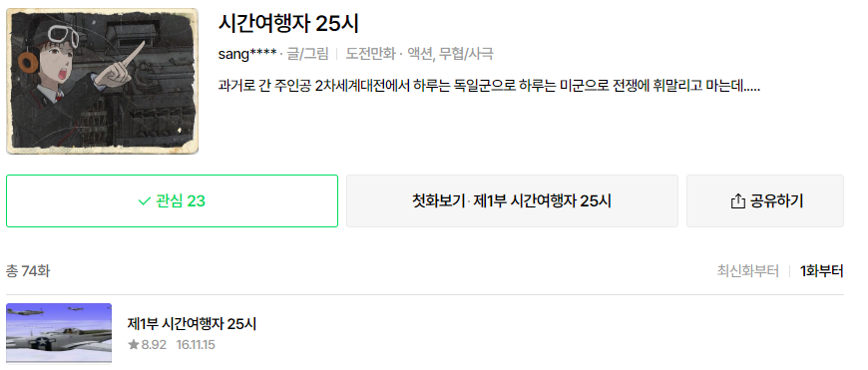
Task: Open the webtoon cover image of pilot girl
Action: point(102,82)
